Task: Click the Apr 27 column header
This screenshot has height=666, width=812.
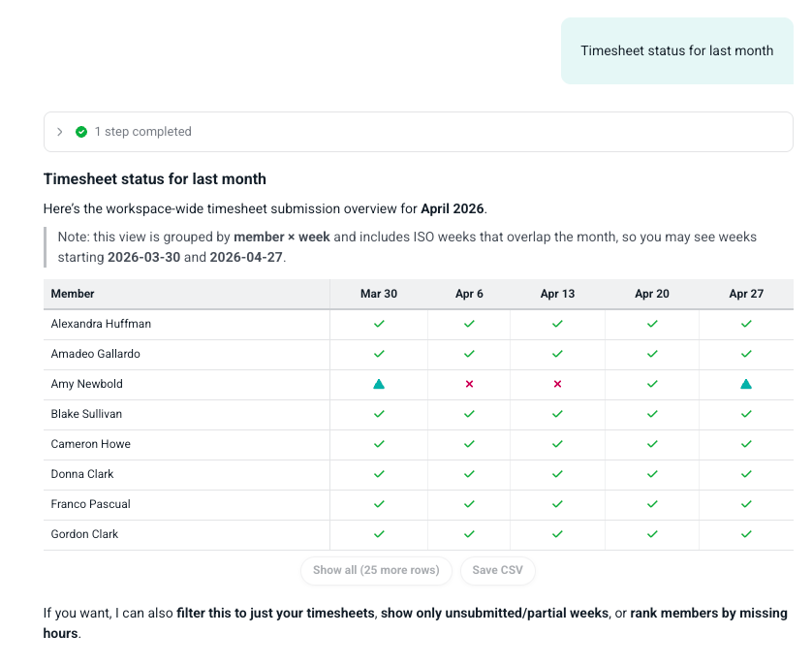Action: click(746, 294)
